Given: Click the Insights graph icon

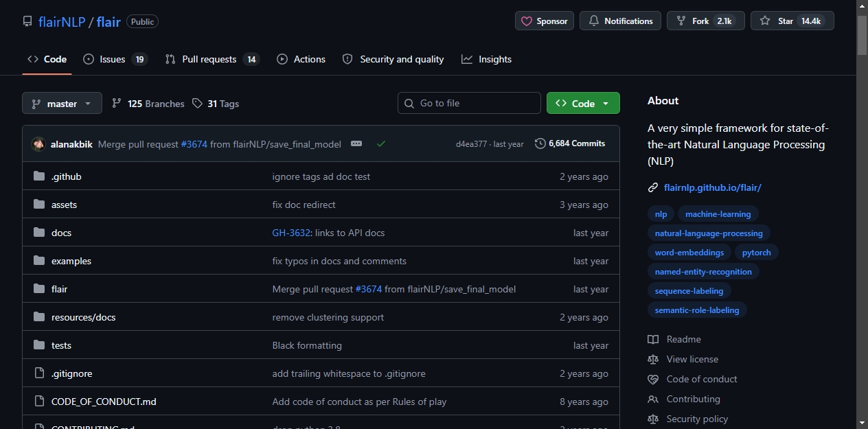Looking at the screenshot, I should coord(467,59).
